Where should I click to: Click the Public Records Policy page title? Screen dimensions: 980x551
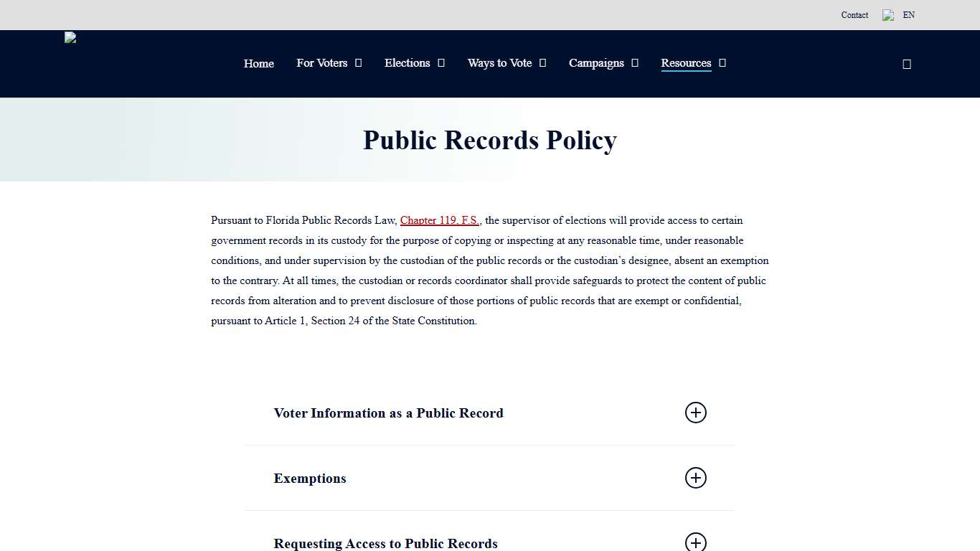[x=490, y=140]
